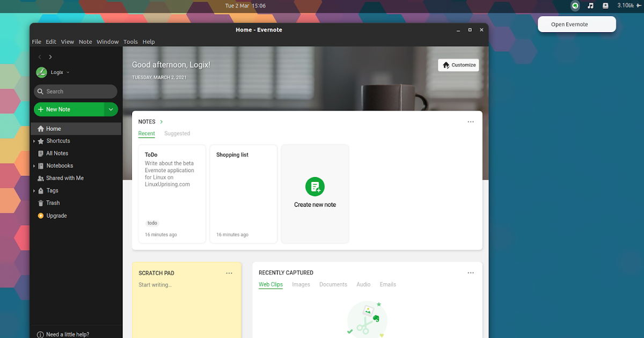This screenshot has width=644, height=338.
Task: Expand the Notebooks tree arrow
Action: pos(34,166)
